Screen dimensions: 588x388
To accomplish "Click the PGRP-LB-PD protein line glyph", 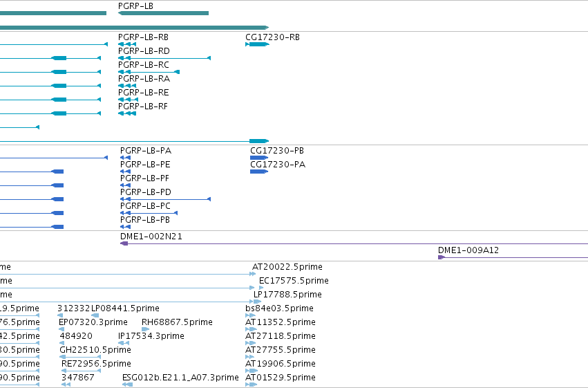I will (165, 199).
